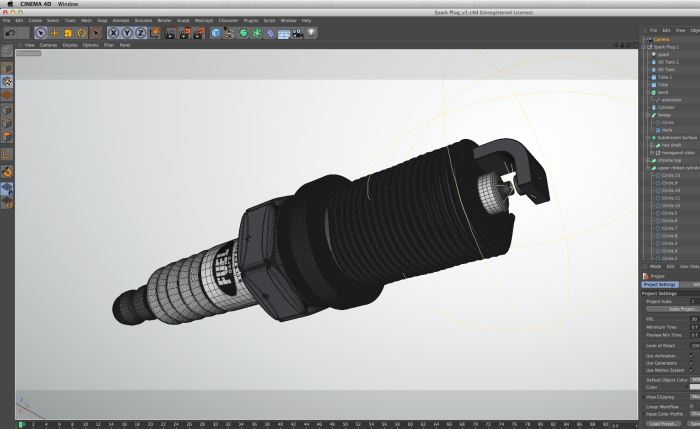The width and height of the screenshot is (700, 429).
Task: Add a light object icon
Action: [x=311, y=33]
